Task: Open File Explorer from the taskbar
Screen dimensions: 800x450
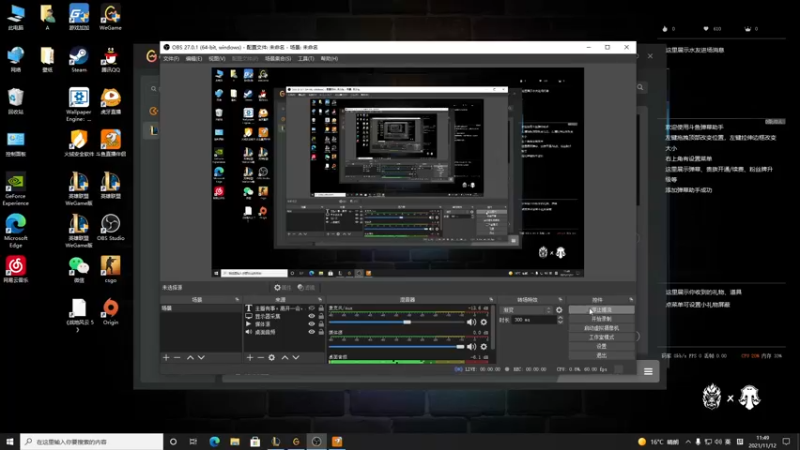Action: 235,441
